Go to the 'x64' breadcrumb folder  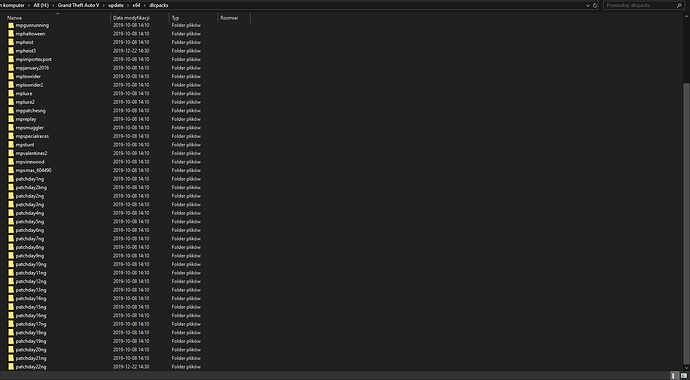click(x=136, y=5)
